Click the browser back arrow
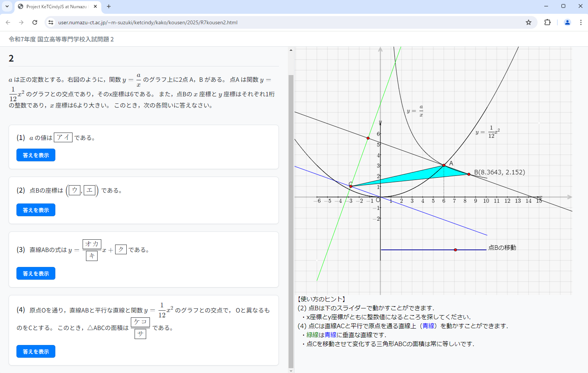588x373 pixels. [x=8, y=22]
